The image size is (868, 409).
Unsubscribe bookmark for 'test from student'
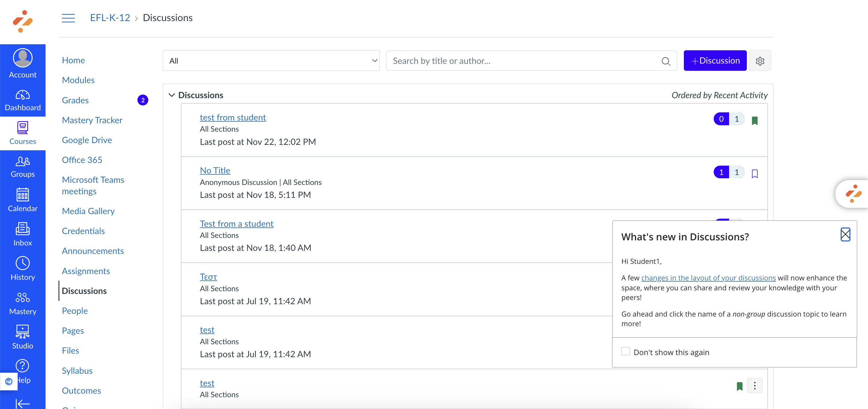[x=754, y=120]
